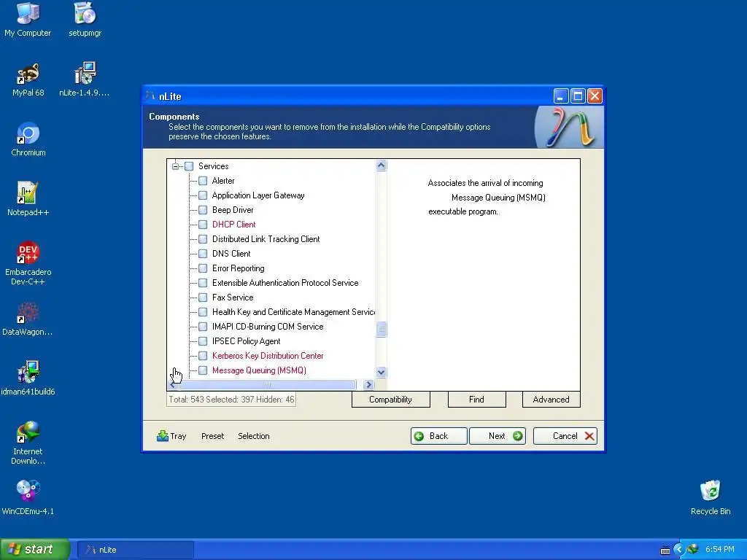Select Fax Service label
Viewport: 747px width, 560px height.
tap(233, 297)
